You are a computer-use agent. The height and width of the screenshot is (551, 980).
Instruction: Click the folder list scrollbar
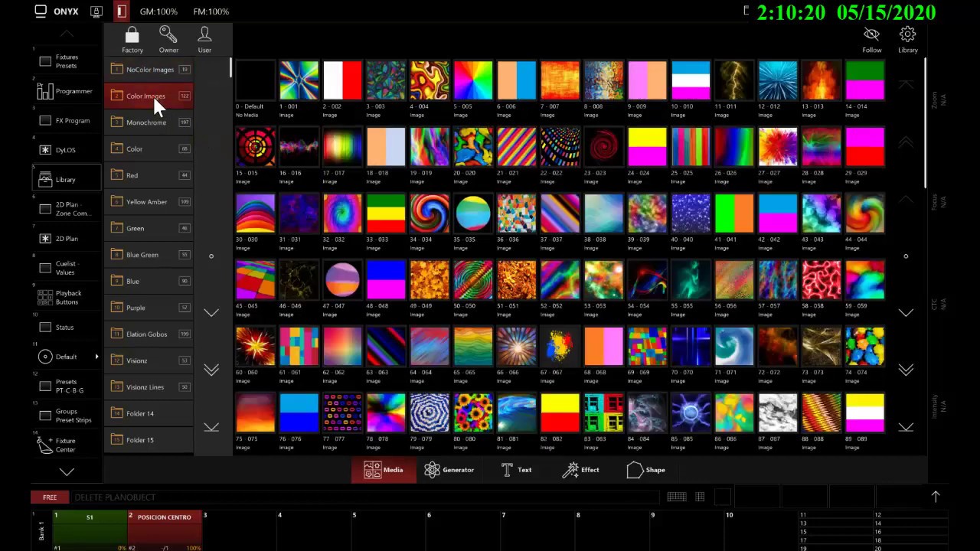(x=230, y=67)
